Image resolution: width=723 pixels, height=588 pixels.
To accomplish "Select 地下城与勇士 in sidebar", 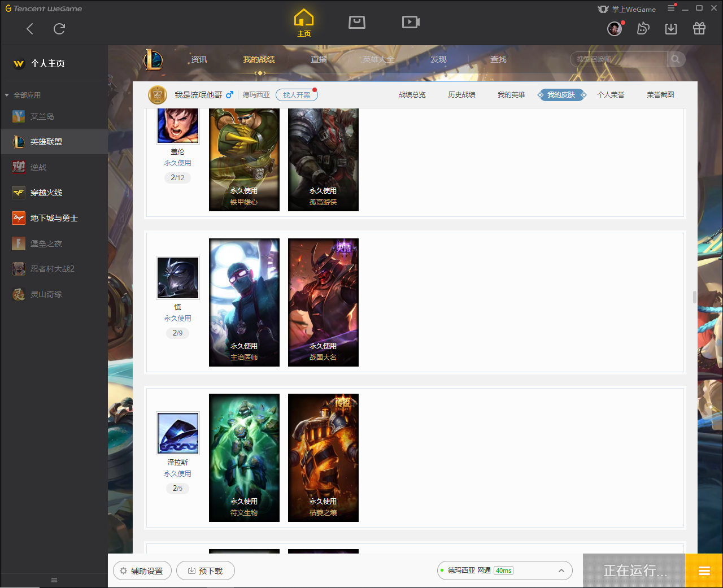I will [x=54, y=218].
